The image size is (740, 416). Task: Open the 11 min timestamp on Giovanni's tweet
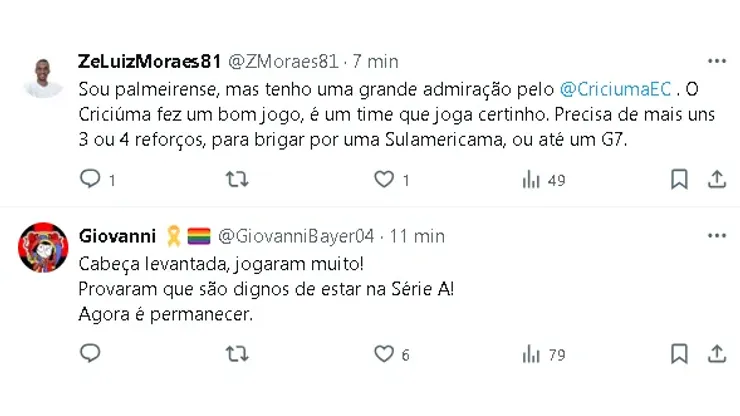tap(418, 236)
